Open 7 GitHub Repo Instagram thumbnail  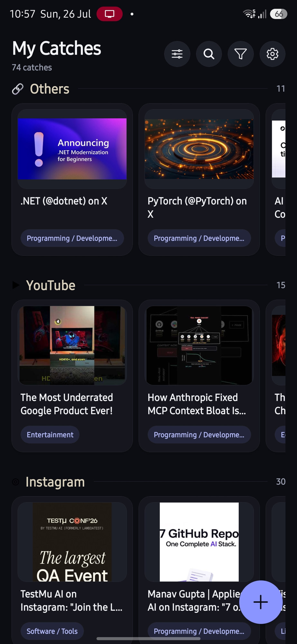click(x=199, y=542)
